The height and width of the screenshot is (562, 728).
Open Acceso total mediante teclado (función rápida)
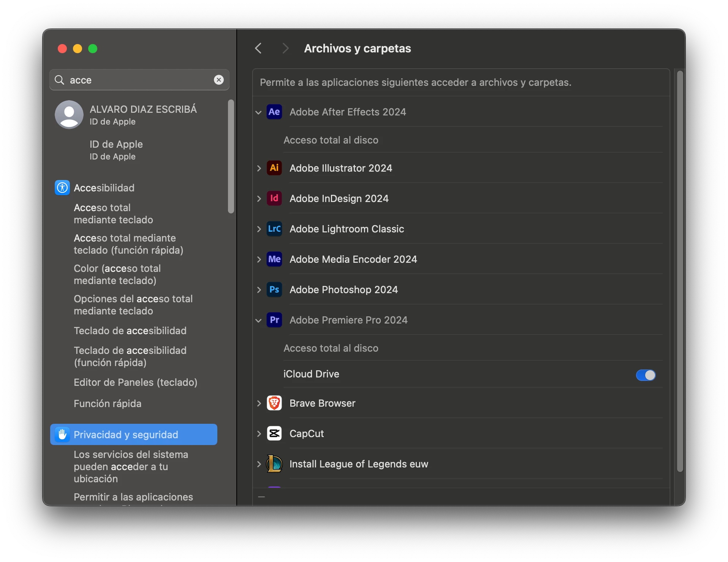coord(128,244)
